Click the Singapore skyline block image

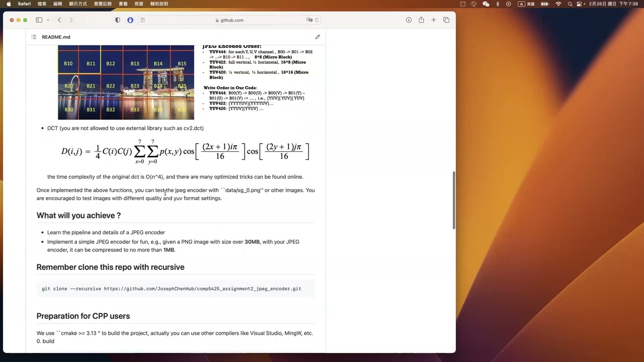(126, 82)
